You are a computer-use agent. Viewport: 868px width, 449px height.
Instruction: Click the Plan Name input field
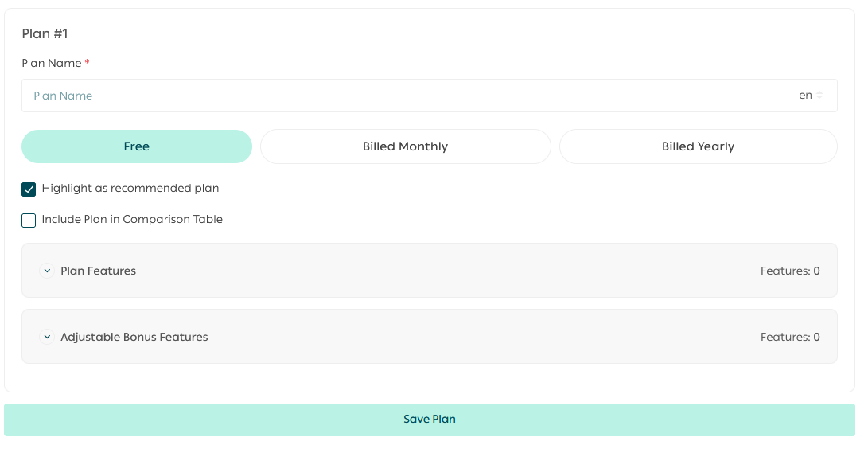(398, 96)
